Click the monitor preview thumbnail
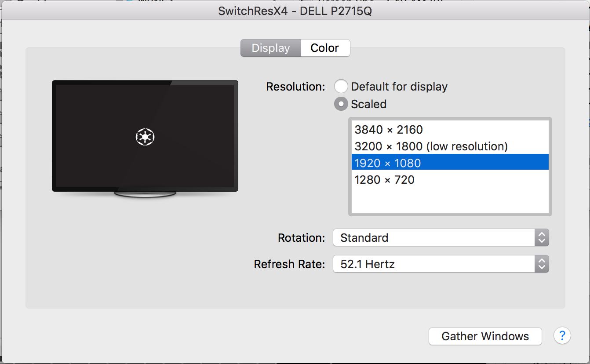Image resolution: width=590 pixels, height=364 pixels. point(145,138)
